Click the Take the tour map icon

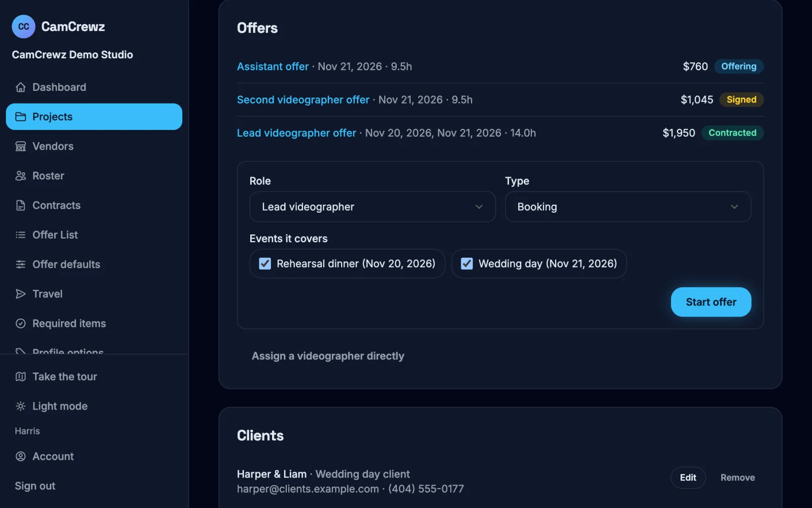(20, 377)
